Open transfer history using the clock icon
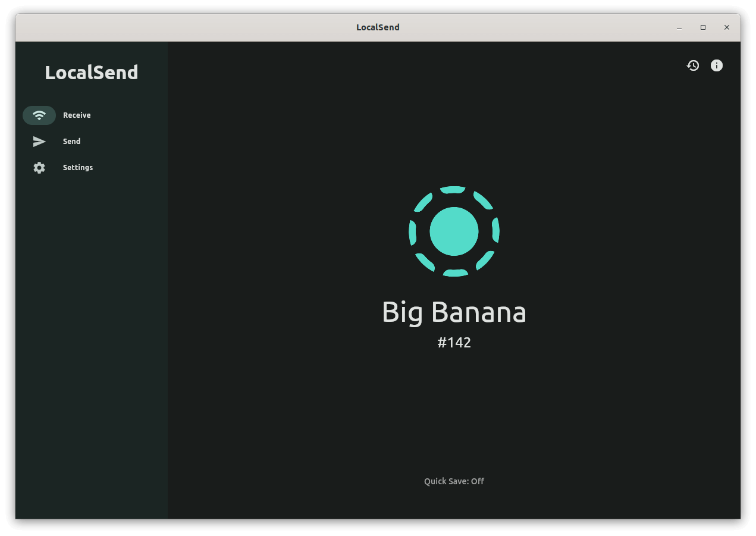Viewport: 756px width, 536px height. [x=692, y=65]
